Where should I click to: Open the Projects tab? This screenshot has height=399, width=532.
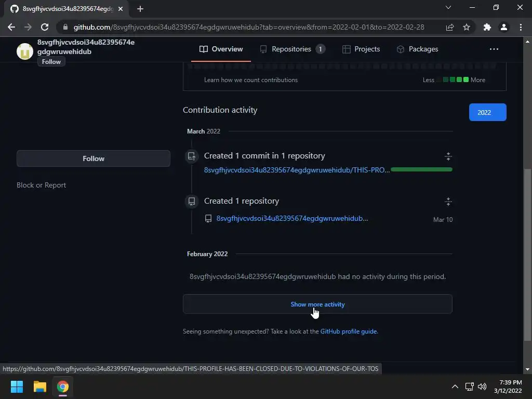(x=361, y=49)
